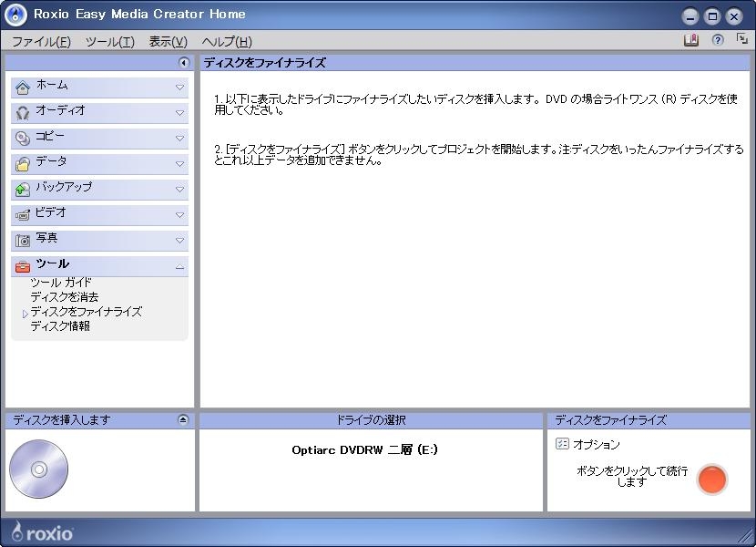Expand the 写真 category chevron
The width and height of the screenshot is (756, 547).
[179, 241]
